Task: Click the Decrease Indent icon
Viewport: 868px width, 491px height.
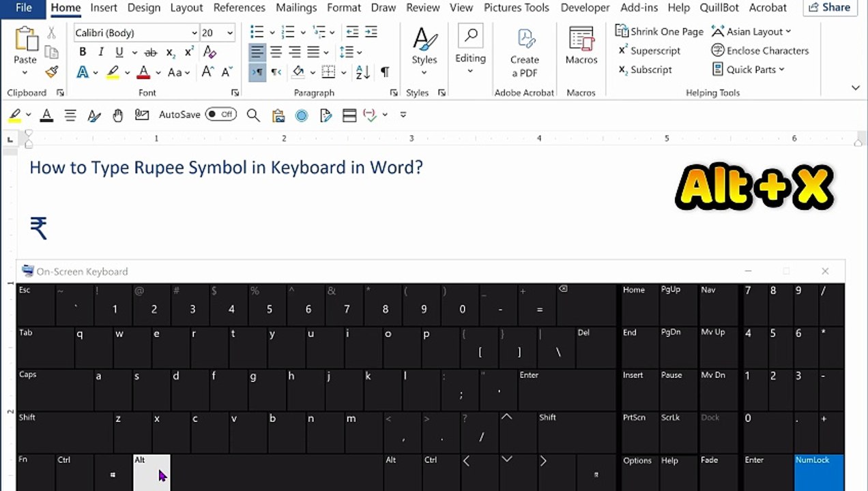Action: 352,32
